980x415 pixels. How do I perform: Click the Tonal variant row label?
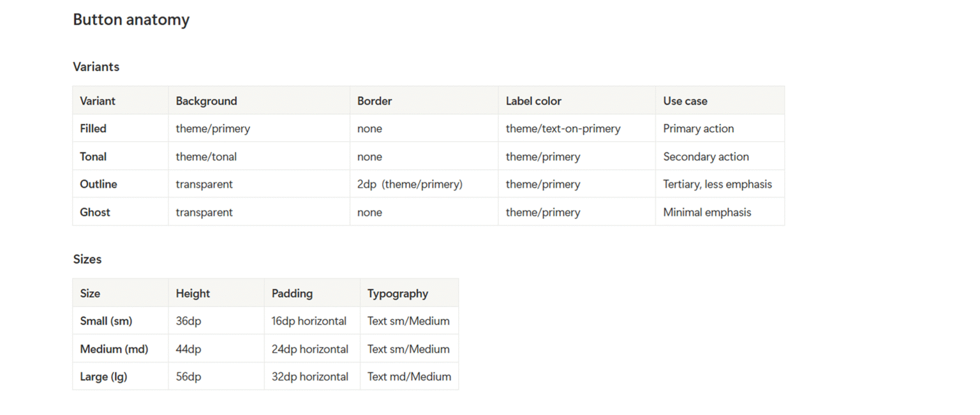[x=93, y=156]
